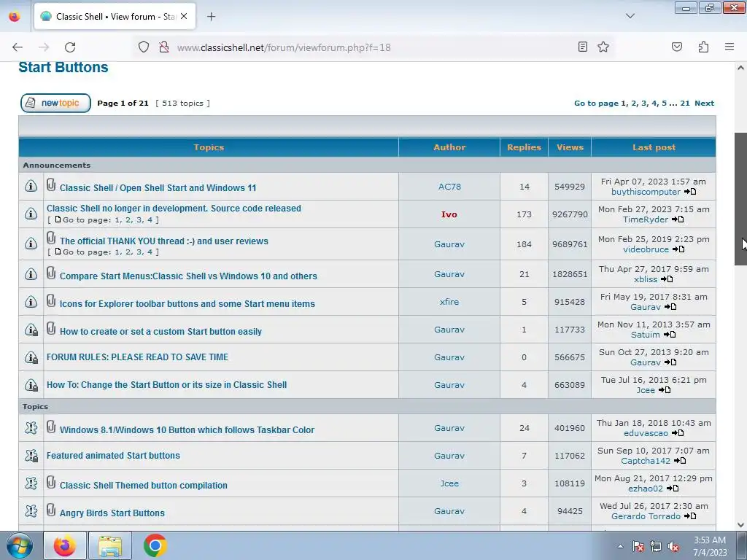View author Ivo profile

pos(449,214)
